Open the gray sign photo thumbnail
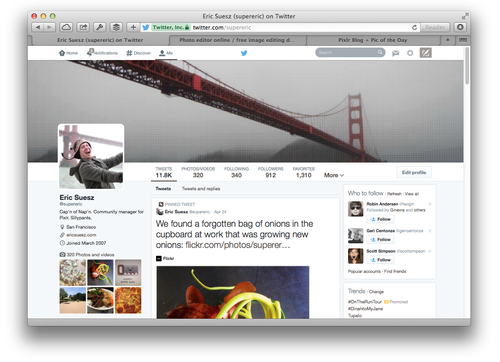 tap(128, 272)
